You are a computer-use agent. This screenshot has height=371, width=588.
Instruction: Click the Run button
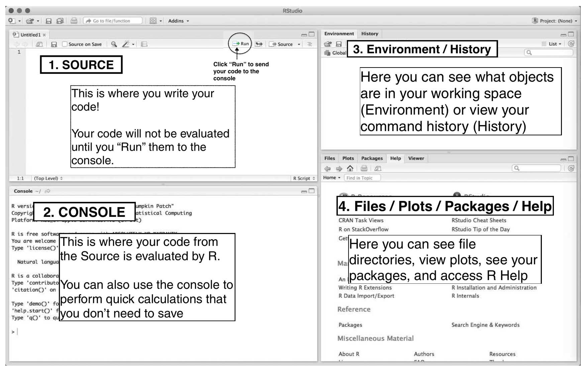point(241,44)
